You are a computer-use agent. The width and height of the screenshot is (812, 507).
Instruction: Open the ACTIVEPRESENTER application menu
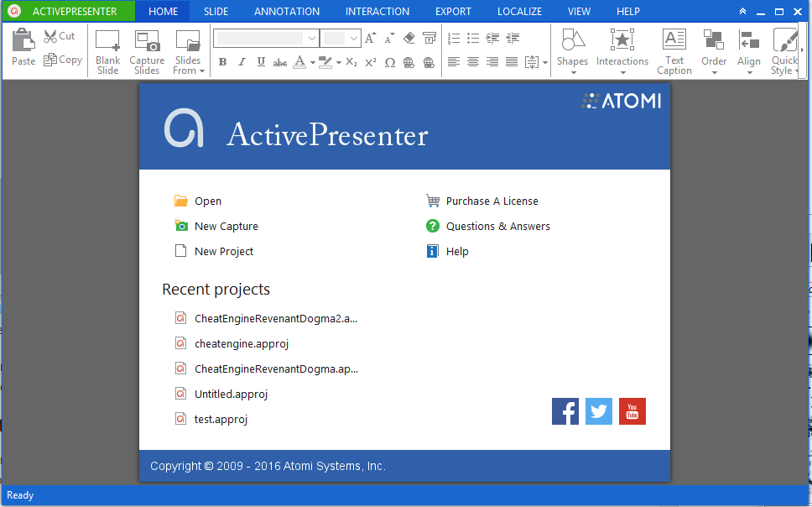[x=68, y=12]
